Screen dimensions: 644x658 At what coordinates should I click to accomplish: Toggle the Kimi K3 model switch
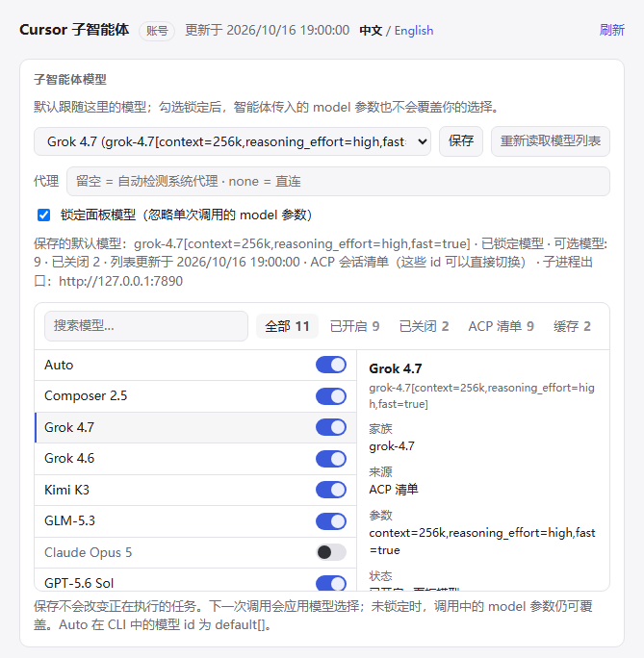331,490
